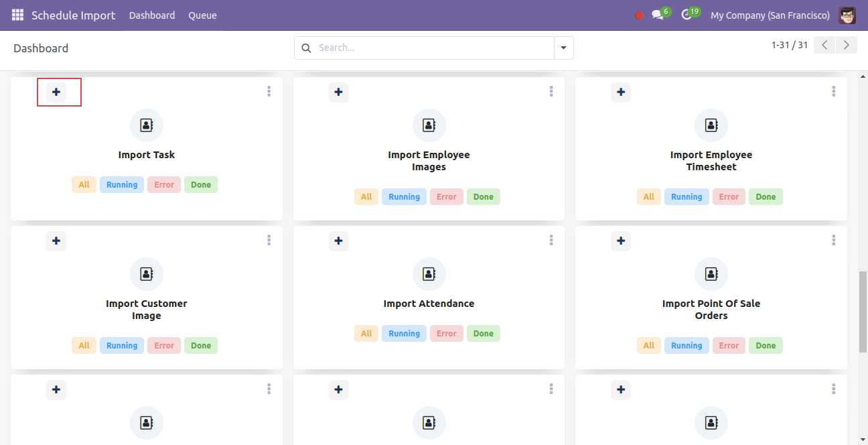This screenshot has height=445, width=868.
Task: Show All jobs for Import Attendance
Action: (x=366, y=334)
